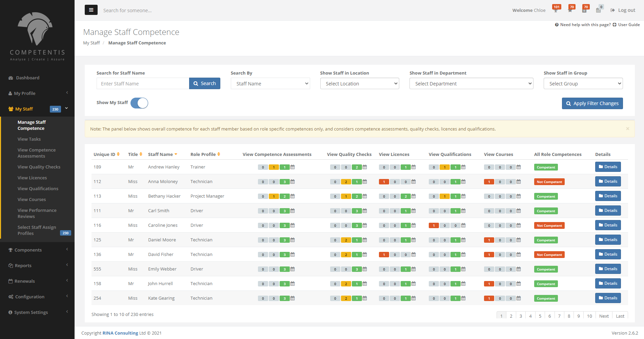Click the calendar icon in Andrew Hanley's Licences column
The height and width of the screenshot is (339, 644).
point(414,167)
